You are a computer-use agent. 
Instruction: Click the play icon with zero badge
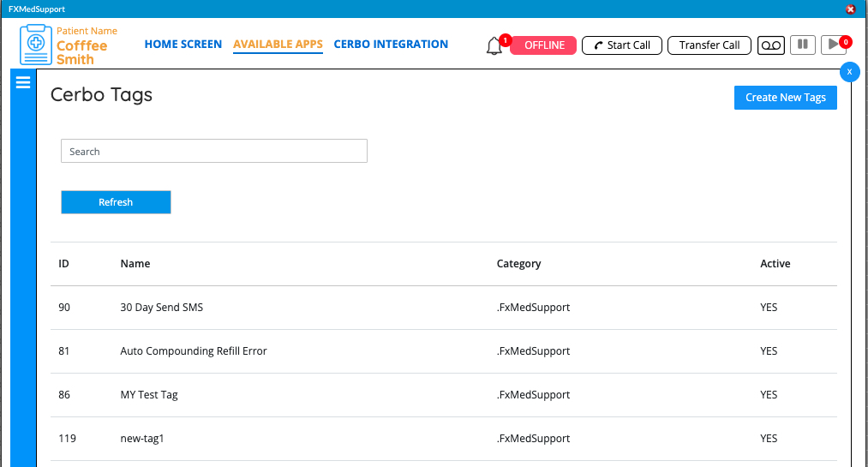click(x=834, y=45)
